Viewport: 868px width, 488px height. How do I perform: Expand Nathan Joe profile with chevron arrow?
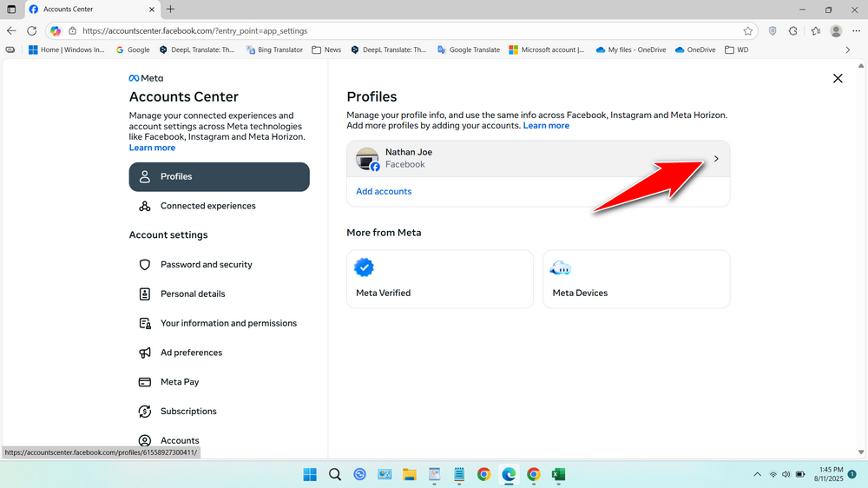[x=716, y=159]
